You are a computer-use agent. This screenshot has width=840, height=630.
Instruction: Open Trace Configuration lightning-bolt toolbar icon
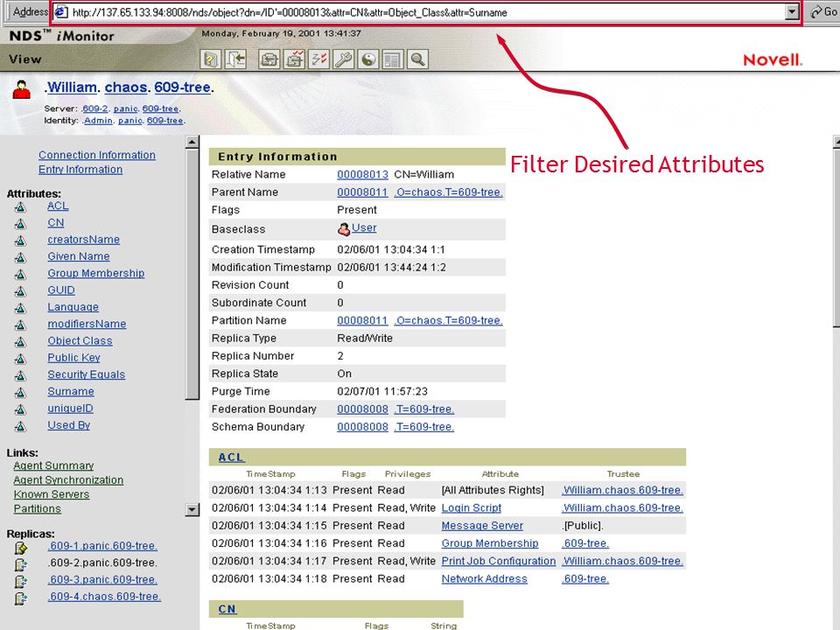pyautogui.click(x=318, y=59)
